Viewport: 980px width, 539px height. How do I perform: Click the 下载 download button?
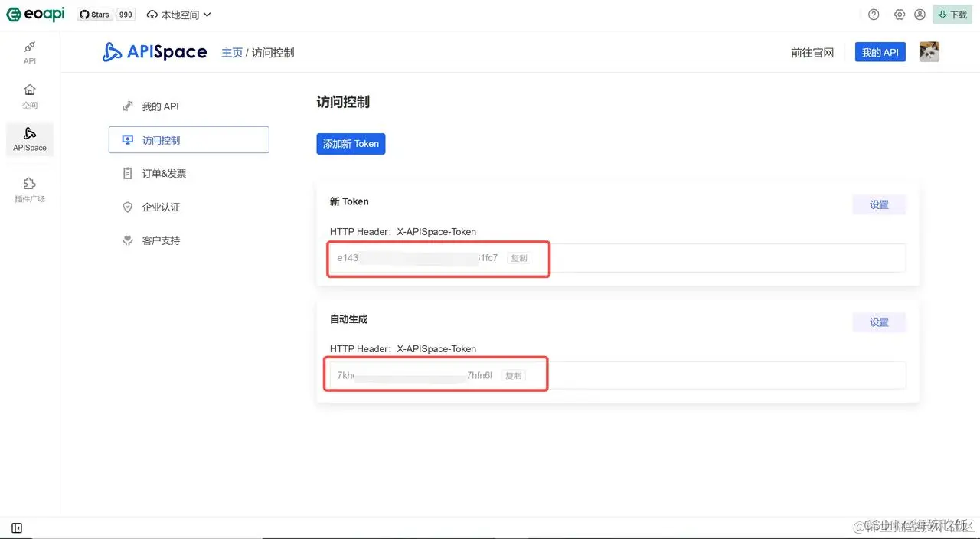pos(952,15)
